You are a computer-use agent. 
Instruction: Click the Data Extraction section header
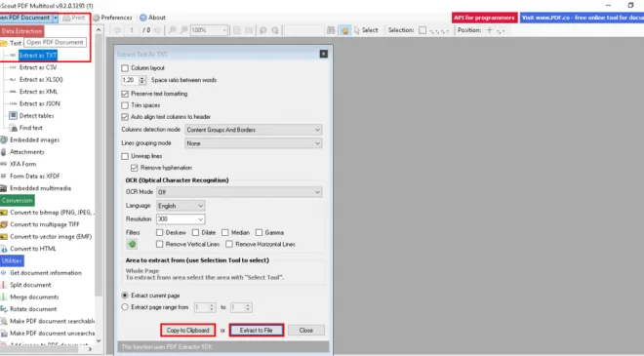tap(21, 31)
